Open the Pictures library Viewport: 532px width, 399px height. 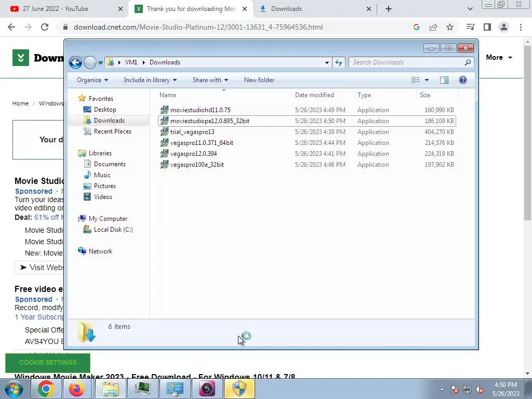tap(104, 186)
